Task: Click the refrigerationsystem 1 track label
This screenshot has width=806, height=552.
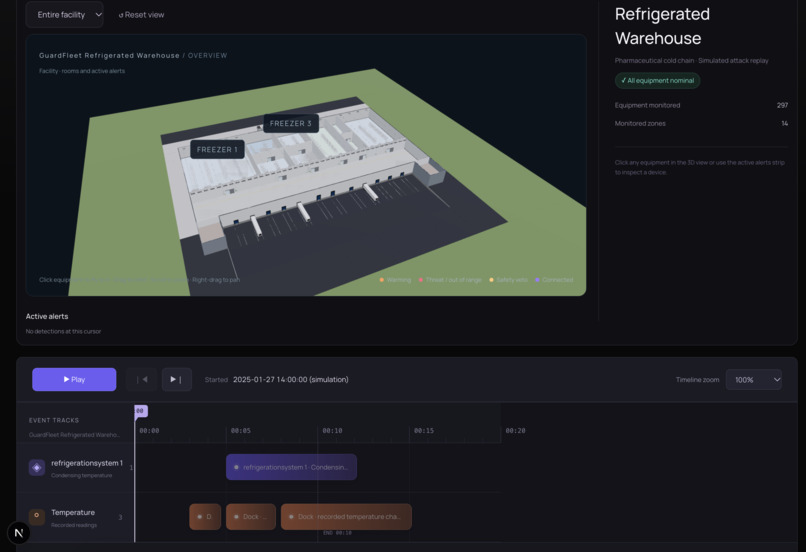Action: [87, 463]
